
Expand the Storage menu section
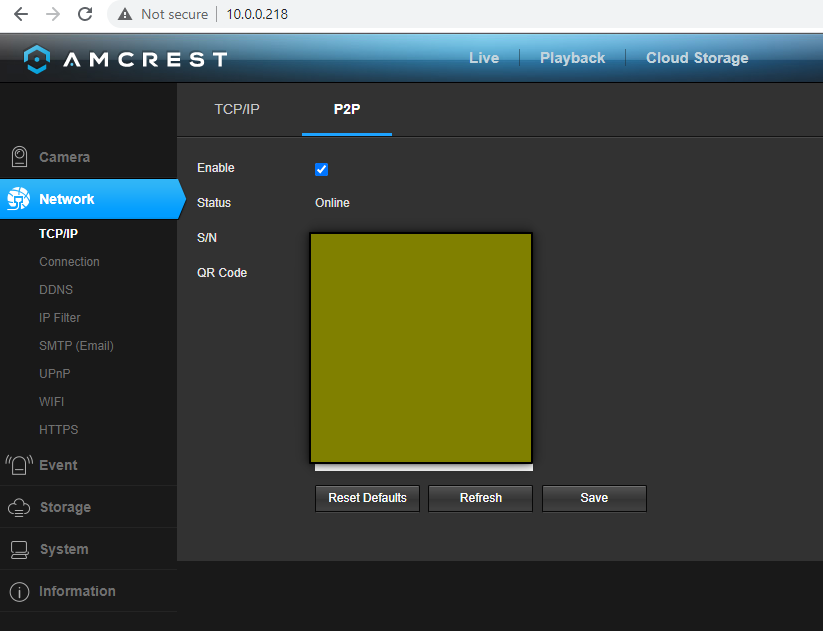point(88,507)
